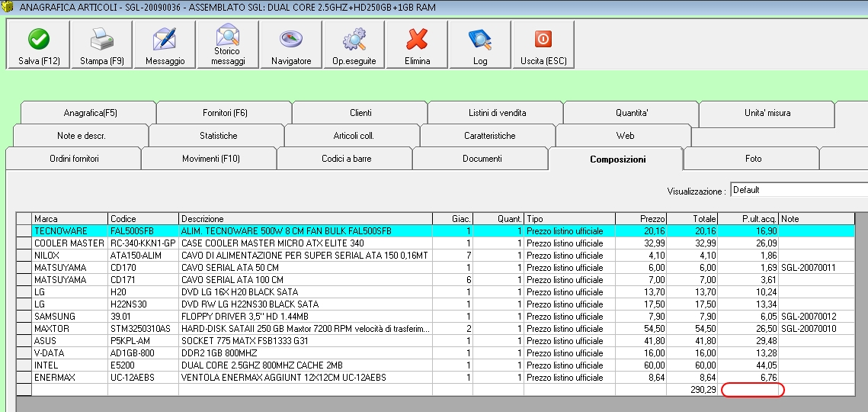This screenshot has width=868, height=412.
Task: Click the Prezzo column header
Action: point(640,219)
